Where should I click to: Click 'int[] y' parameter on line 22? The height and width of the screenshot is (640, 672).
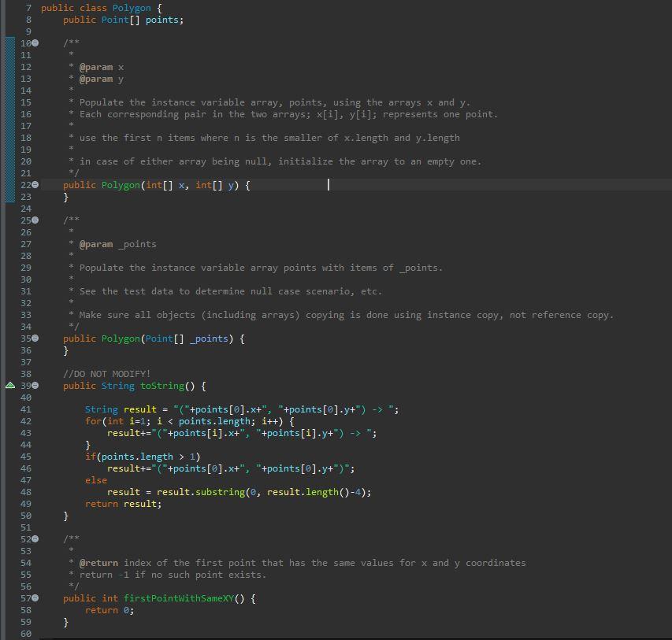[215, 185]
